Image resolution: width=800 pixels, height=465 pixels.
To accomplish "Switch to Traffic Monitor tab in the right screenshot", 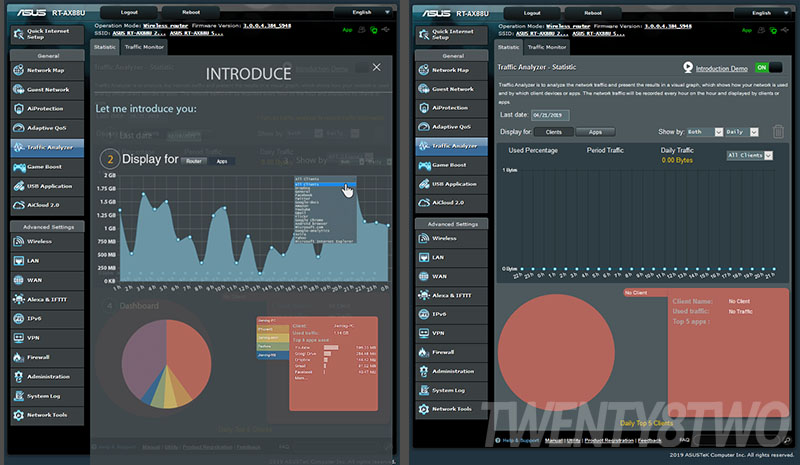I will (x=547, y=47).
